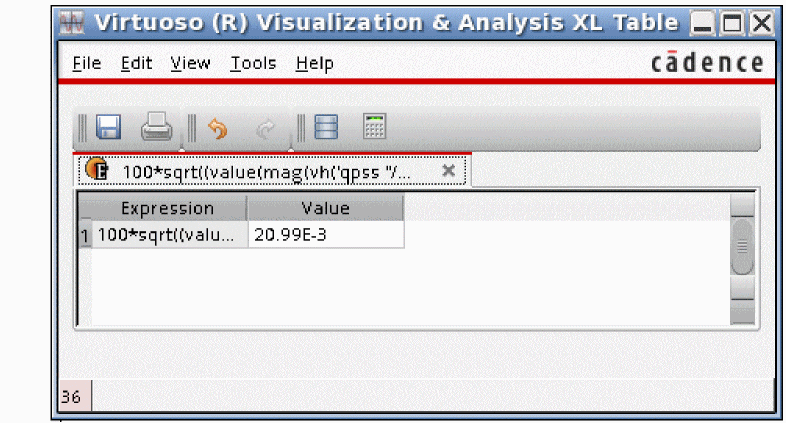The height and width of the screenshot is (423, 786).
Task: Open the View menu
Action: point(190,64)
